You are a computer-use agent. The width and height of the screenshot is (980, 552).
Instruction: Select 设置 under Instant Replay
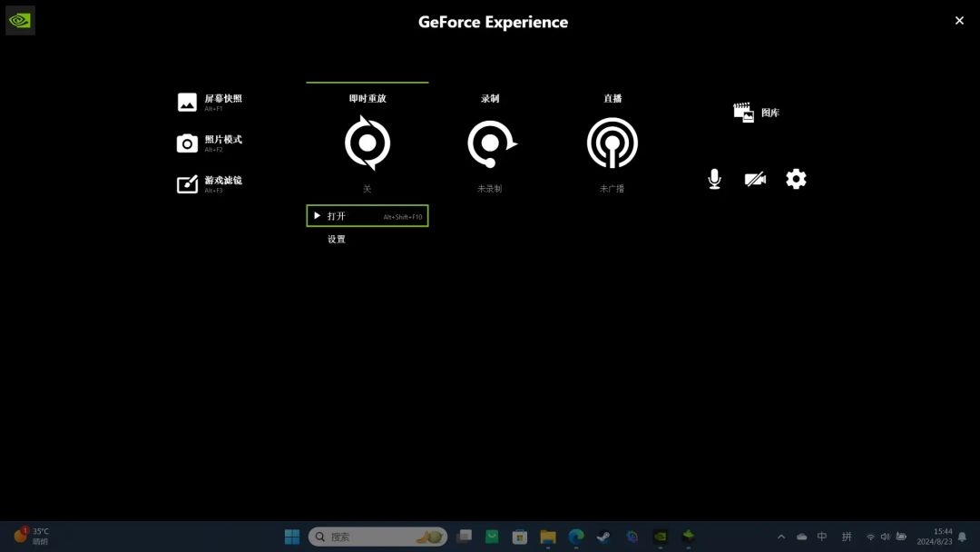(x=337, y=240)
